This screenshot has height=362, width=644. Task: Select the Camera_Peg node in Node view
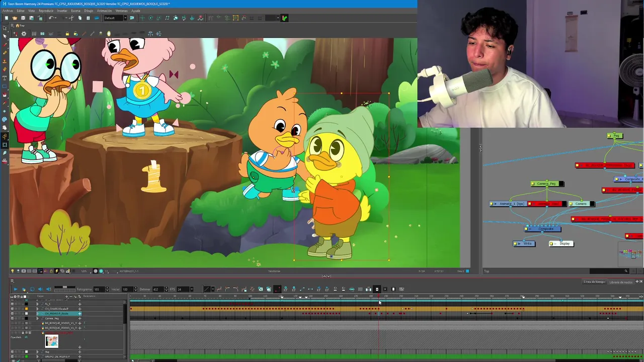pos(547,184)
